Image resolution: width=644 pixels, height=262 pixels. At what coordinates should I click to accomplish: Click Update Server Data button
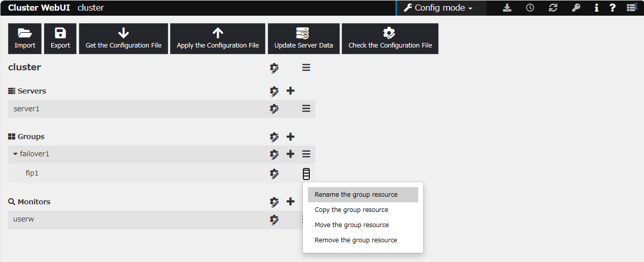point(303,38)
